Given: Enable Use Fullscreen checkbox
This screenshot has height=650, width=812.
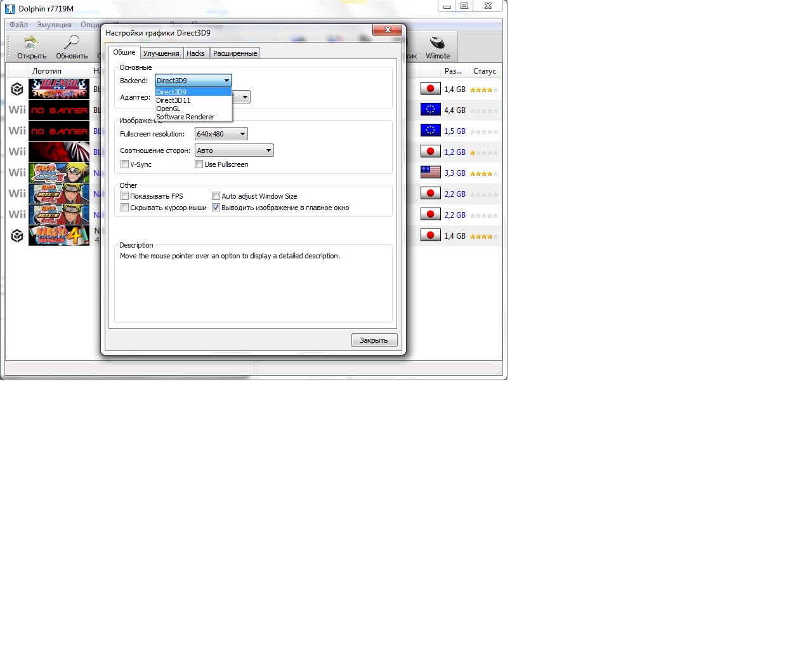Looking at the screenshot, I should tap(199, 164).
